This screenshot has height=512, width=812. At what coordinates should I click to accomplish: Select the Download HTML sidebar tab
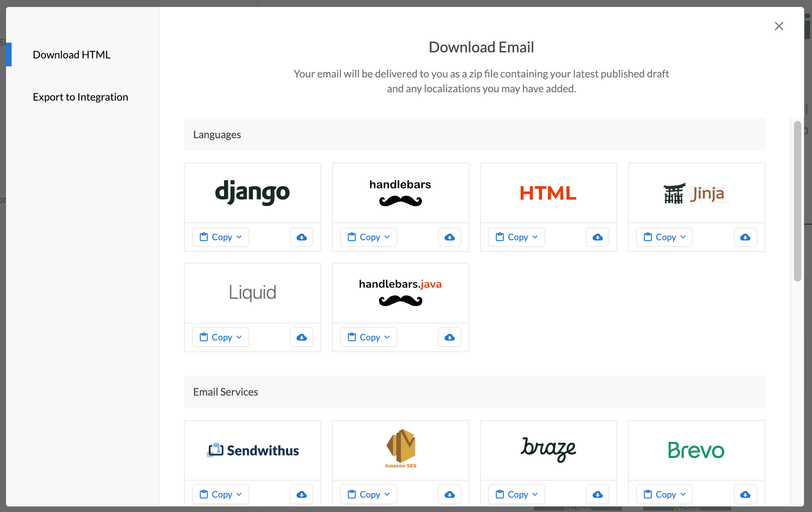[71, 54]
